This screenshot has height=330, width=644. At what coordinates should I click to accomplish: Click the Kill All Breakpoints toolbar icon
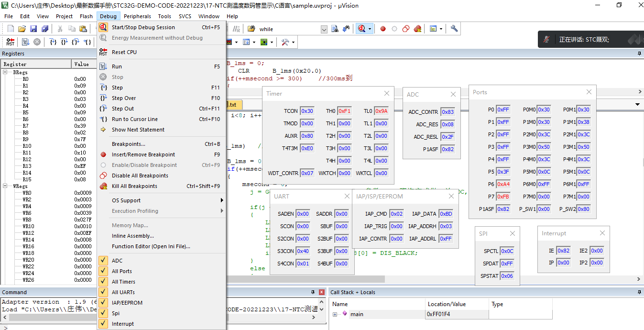pyautogui.click(x=417, y=29)
